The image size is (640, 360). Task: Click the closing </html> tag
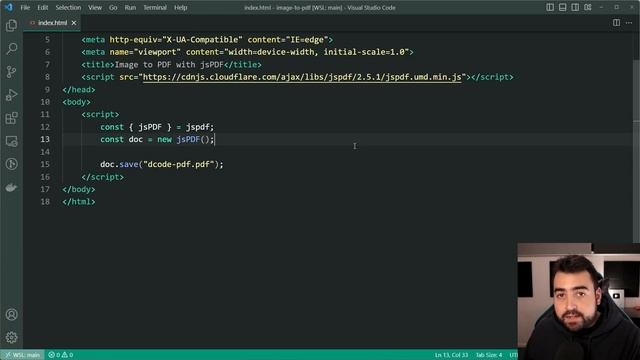79,202
